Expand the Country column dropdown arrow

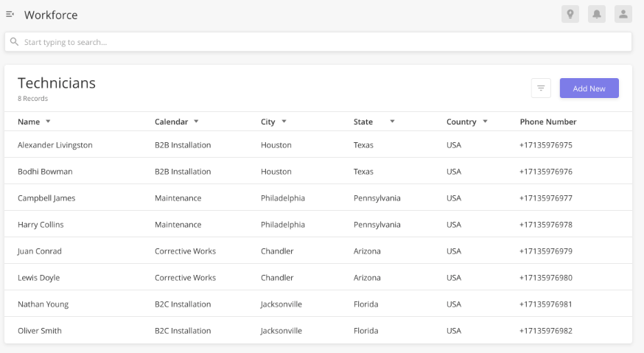click(485, 121)
